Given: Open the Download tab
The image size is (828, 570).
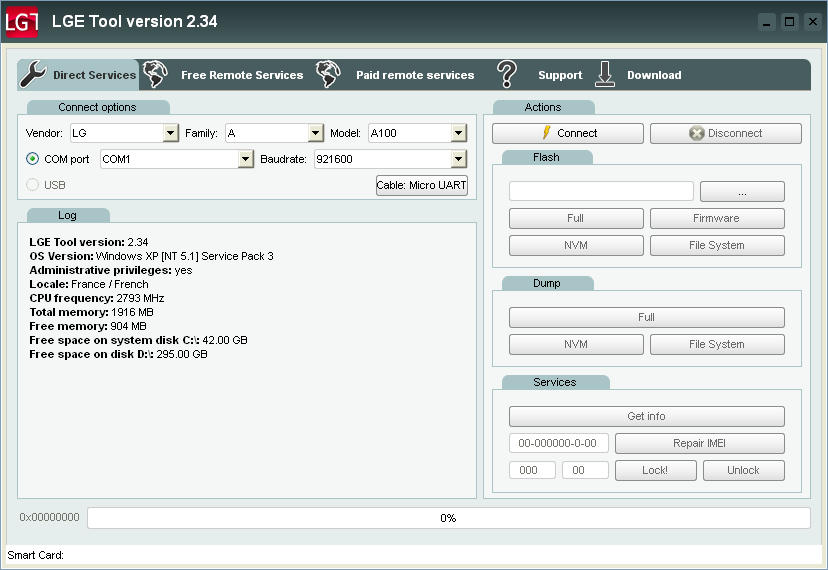Looking at the screenshot, I should coord(639,75).
